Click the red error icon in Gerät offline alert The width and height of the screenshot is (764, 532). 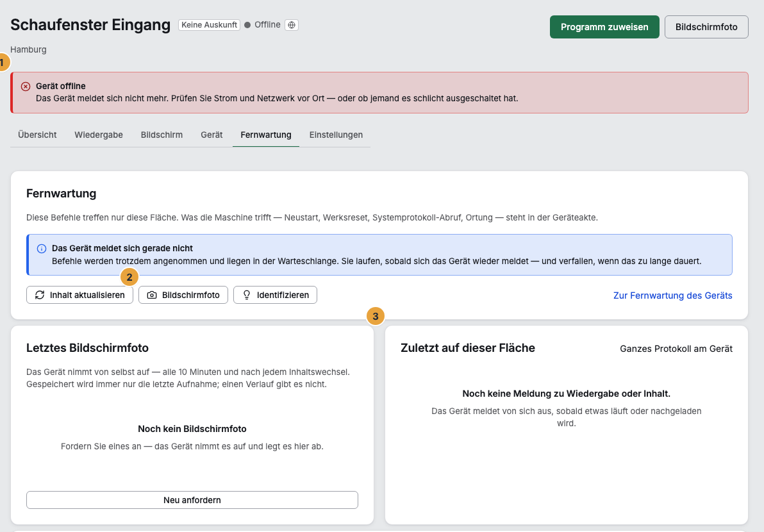pyautogui.click(x=26, y=87)
